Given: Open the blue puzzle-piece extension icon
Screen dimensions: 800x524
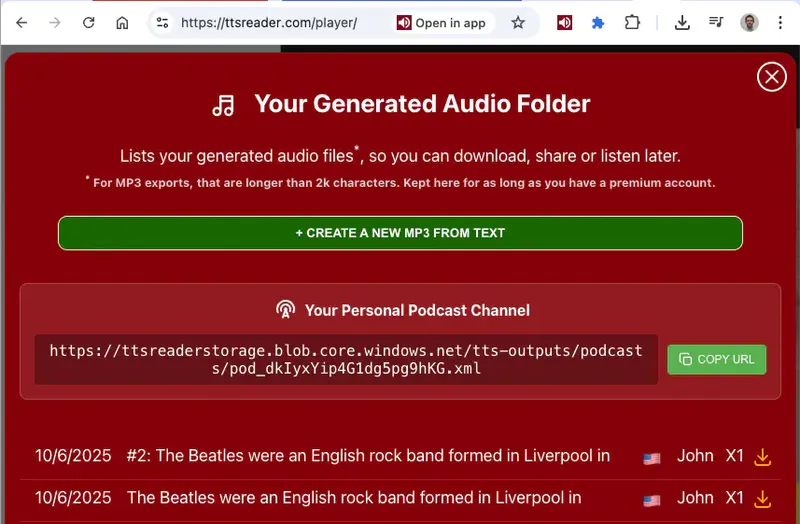Looking at the screenshot, I should point(598,22).
